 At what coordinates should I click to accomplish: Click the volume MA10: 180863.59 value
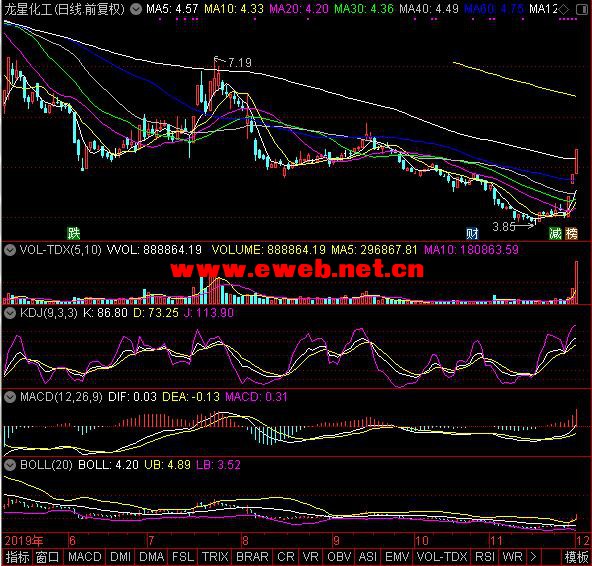(471, 250)
